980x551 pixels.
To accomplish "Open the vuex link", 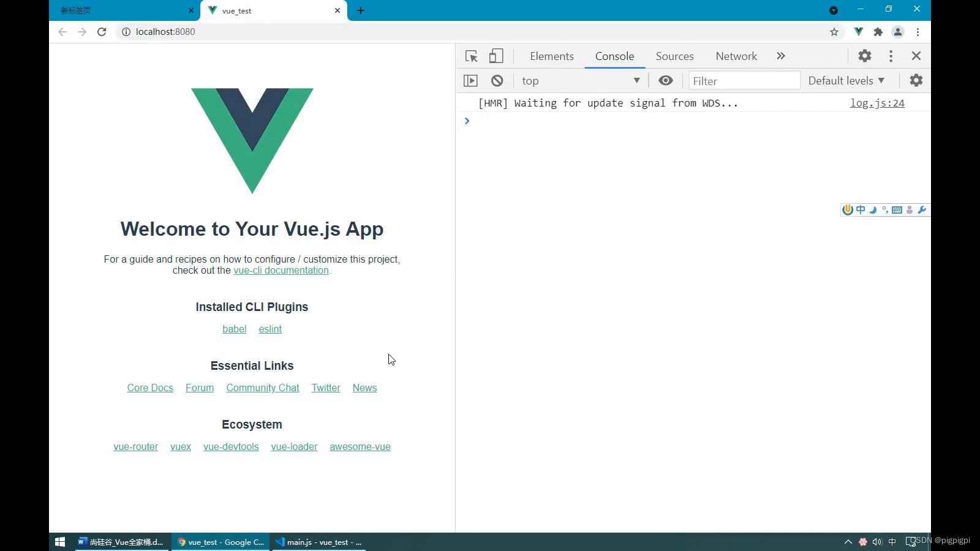I will [181, 447].
